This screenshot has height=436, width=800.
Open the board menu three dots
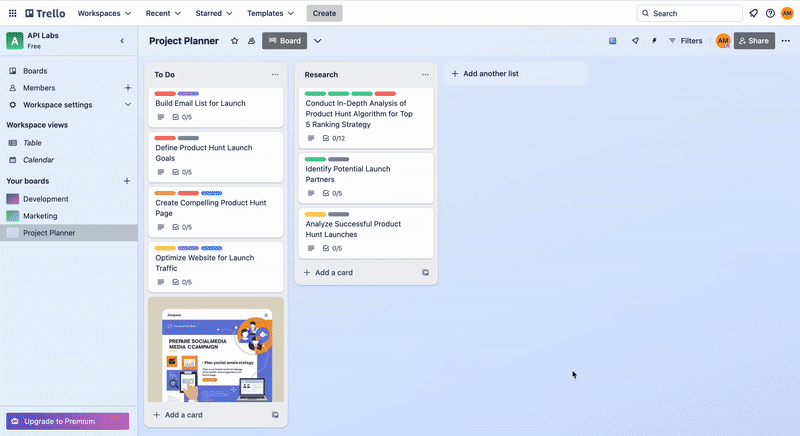point(786,41)
